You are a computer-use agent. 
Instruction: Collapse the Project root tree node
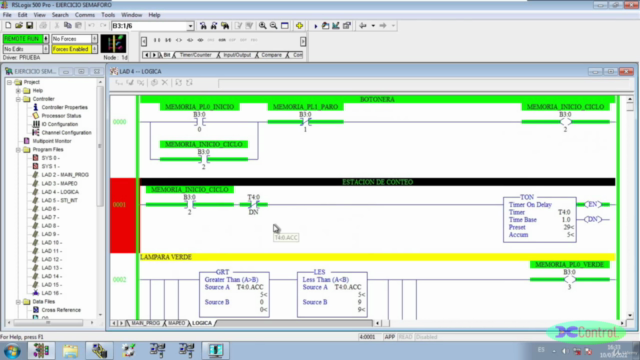click(x=9, y=82)
